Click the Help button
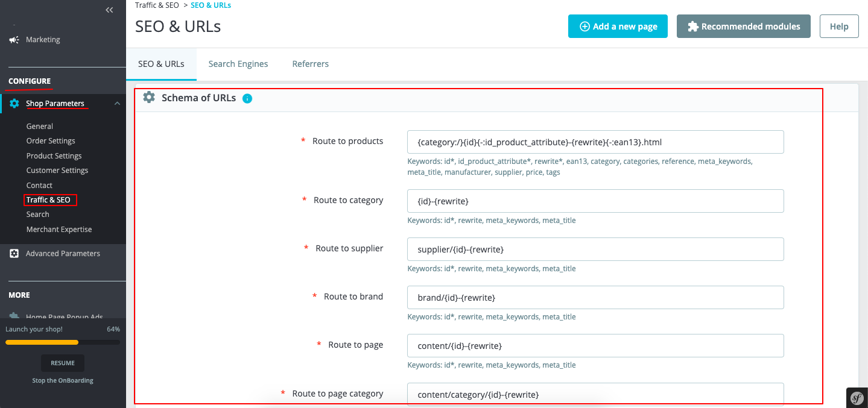Viewport: 868px width, 408px height. (839, 27)
